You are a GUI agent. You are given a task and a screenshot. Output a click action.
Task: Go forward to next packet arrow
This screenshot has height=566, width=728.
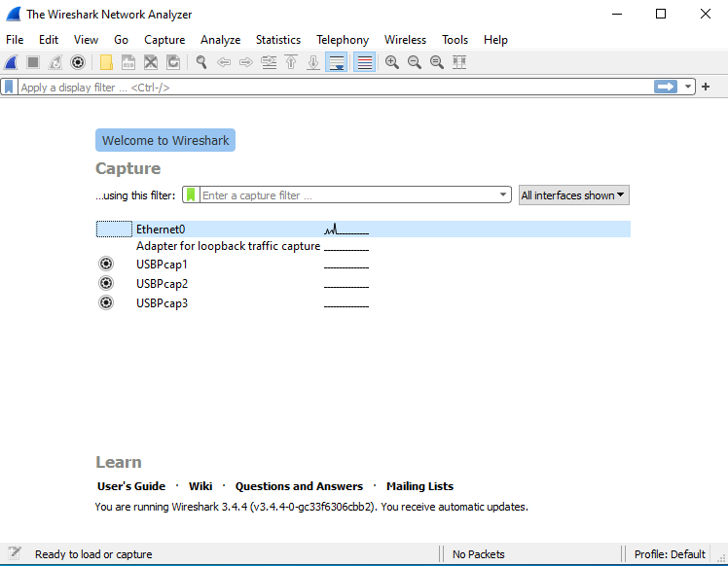(x=246, y=62)
